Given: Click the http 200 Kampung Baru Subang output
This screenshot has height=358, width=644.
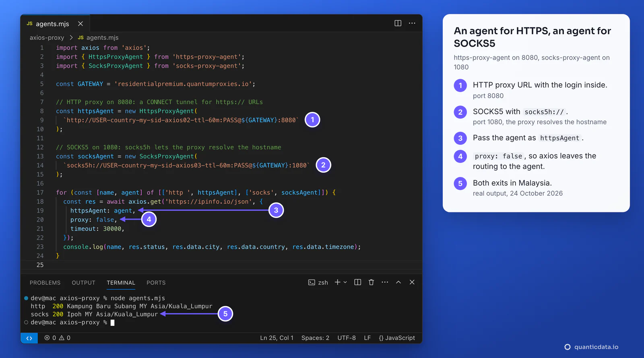Looking at the screenshot, I should click(121, 306).
